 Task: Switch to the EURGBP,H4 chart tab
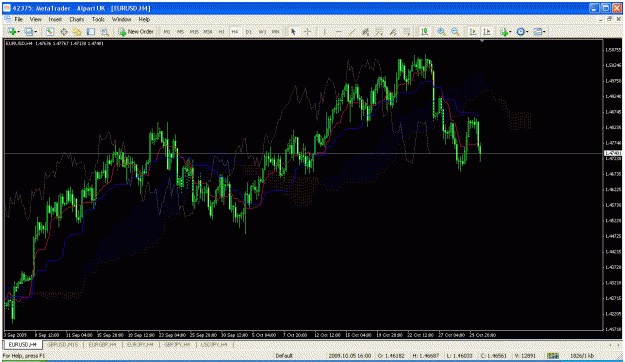[102, 344]
